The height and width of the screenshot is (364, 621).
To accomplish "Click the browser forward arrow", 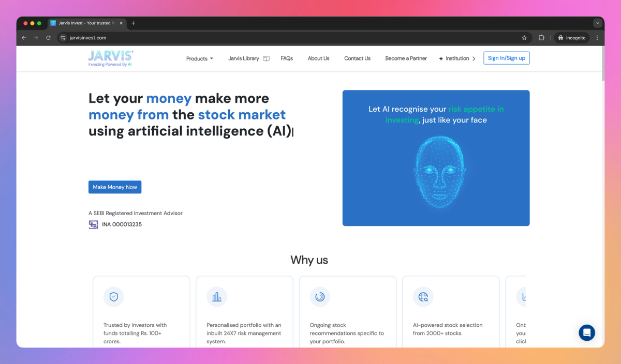I will pyautogui.click(x=36, y=38).
